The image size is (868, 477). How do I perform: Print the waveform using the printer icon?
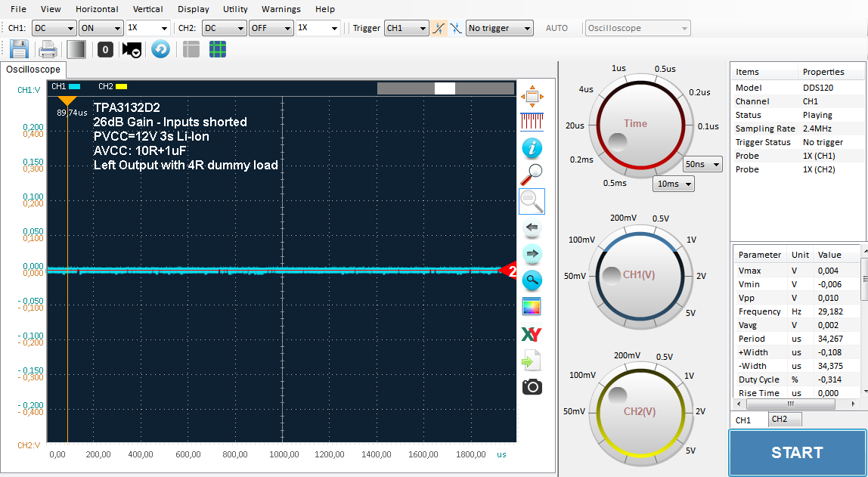pos(48,50)
